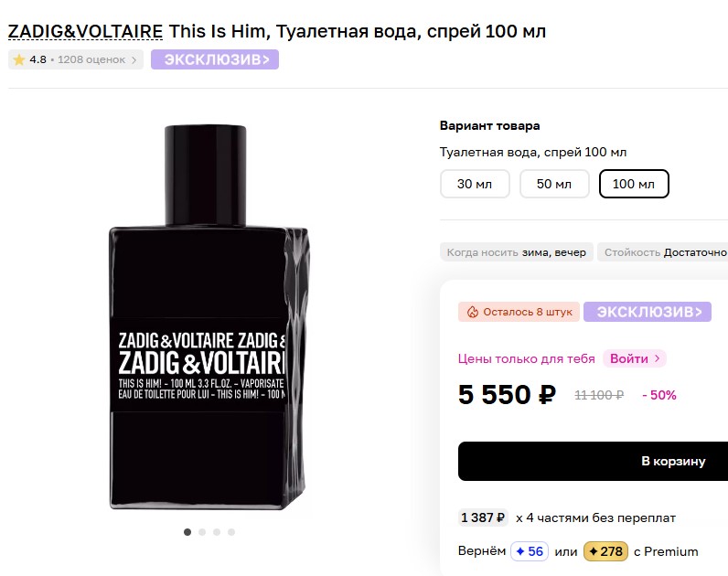Select the 100 мл volume option

click(634, 184)
